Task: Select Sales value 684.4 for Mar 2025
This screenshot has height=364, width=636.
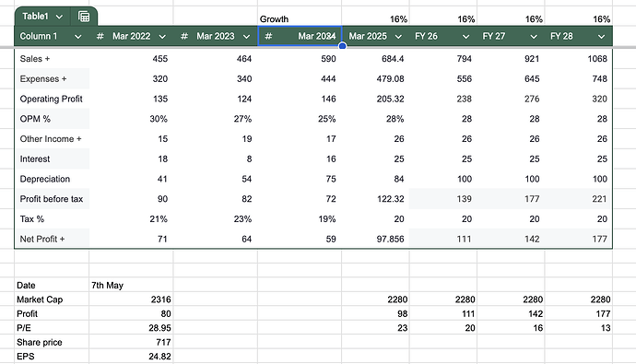Action: (393, 59)
